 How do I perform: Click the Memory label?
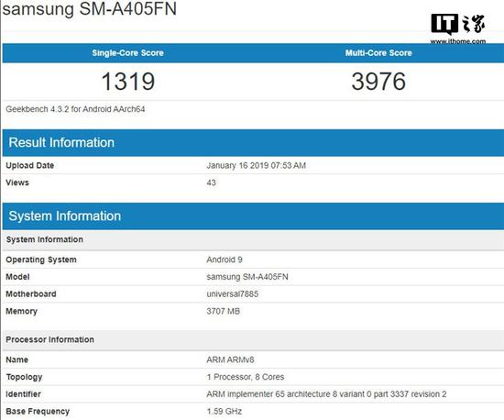[x=22, y=311]
